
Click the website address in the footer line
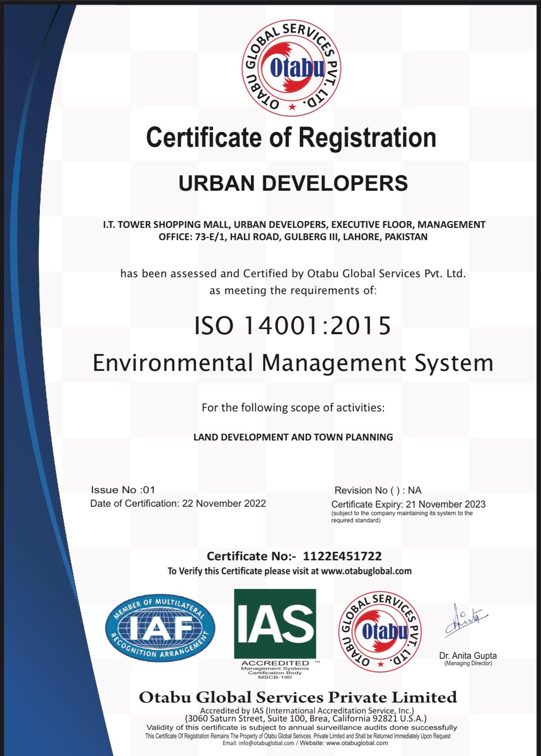click(x=357, y=743)
